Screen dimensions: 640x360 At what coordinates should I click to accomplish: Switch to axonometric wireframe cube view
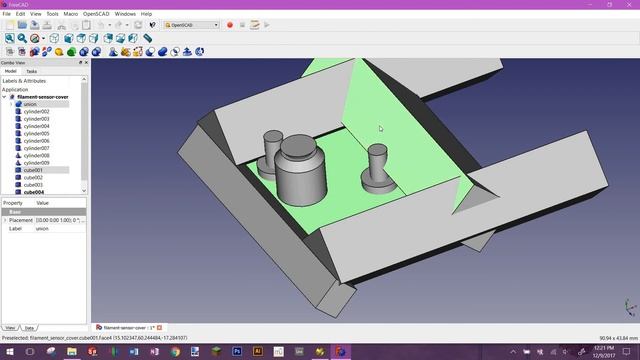[x=54, y=38]
